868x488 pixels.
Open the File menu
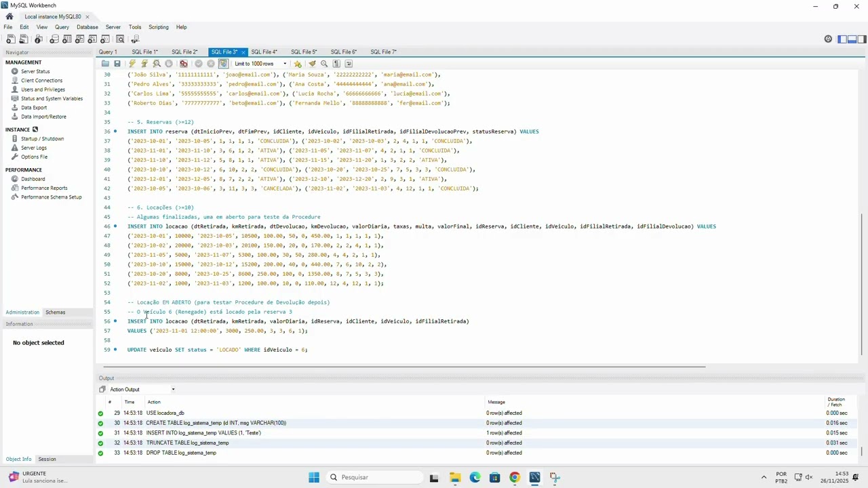point(8,27)
